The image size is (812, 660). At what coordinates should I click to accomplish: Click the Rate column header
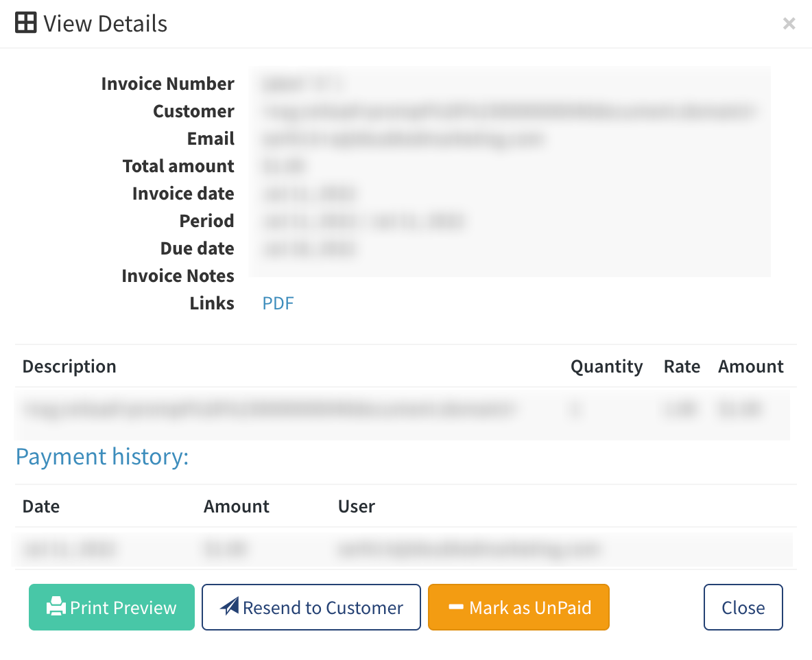[x=681, y=366]
